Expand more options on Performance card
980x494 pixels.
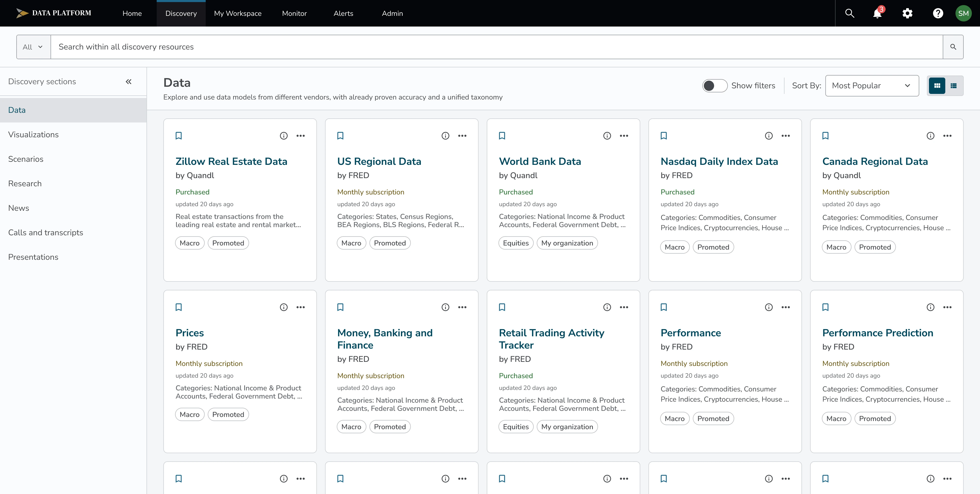(x=785, y=307)
